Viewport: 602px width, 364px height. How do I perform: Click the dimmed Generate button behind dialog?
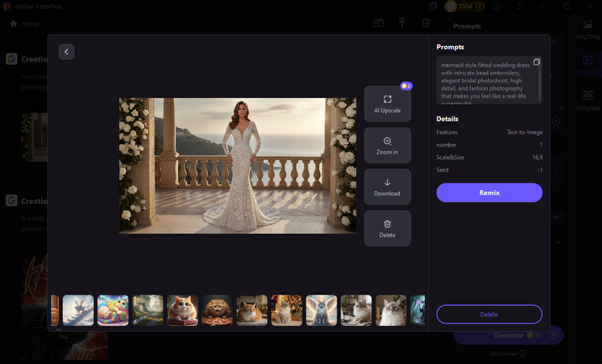(508, 335)
